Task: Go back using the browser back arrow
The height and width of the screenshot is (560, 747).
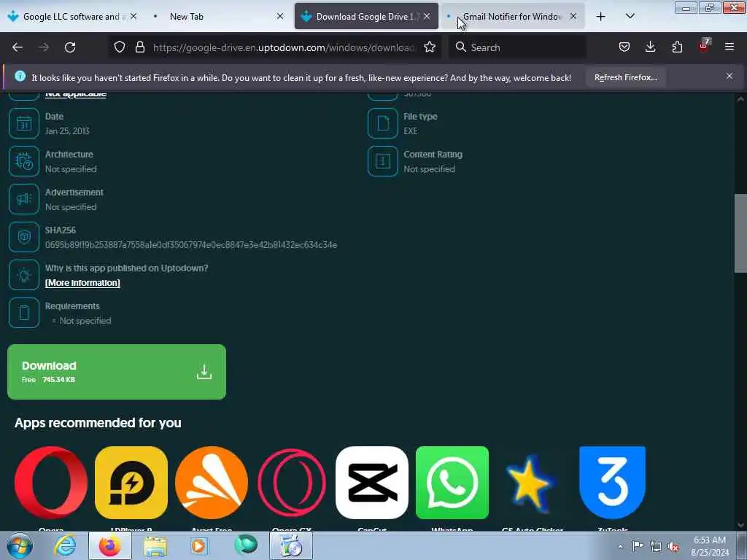Action: (18, 47)
